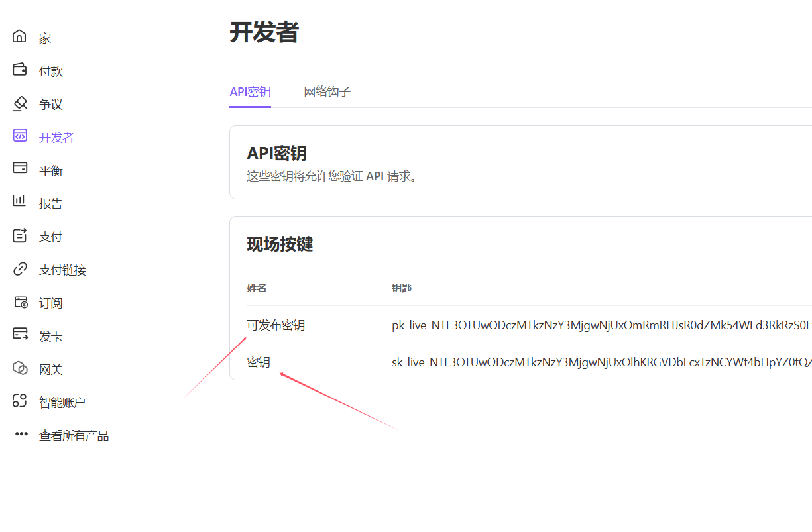The image size is (812, 532).
Task: Select the disputes (争议) gavel icon
Action: (20, 103)
